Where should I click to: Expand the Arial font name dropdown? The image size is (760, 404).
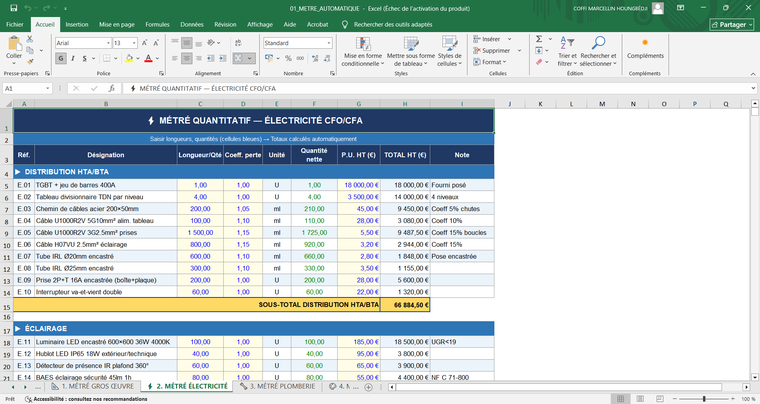(x=106, y=43)
